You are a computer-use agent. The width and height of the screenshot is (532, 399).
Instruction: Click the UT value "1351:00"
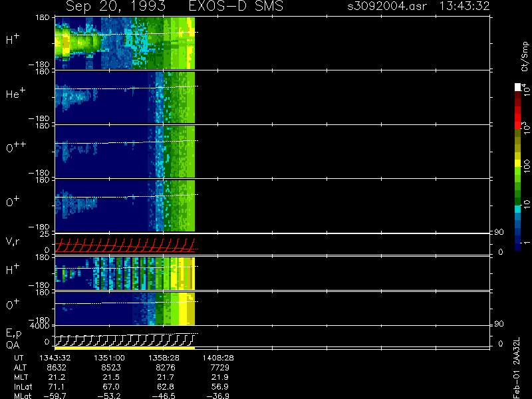(109, 358)
